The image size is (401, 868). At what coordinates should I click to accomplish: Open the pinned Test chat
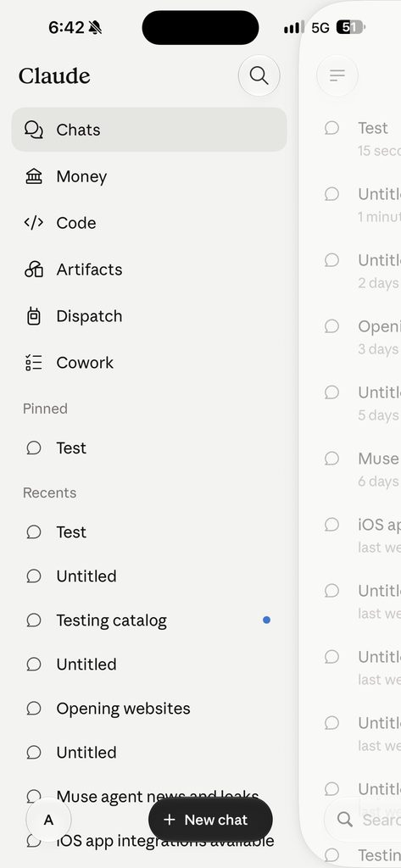tap(149, 448)
